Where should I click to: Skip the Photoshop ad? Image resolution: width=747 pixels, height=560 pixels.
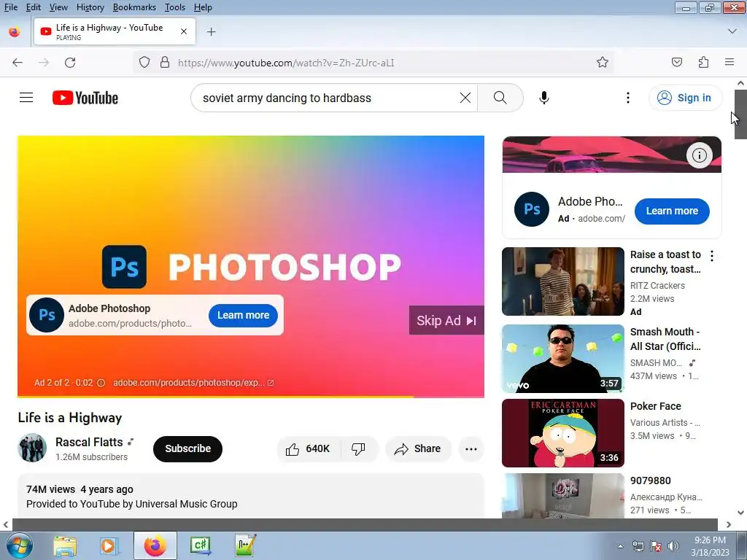click(446, 321)
